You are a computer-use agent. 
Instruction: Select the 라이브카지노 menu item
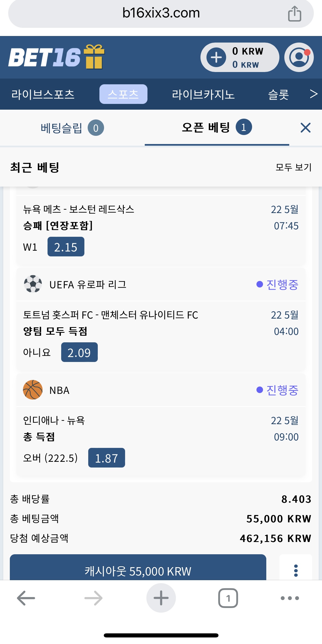203,94
